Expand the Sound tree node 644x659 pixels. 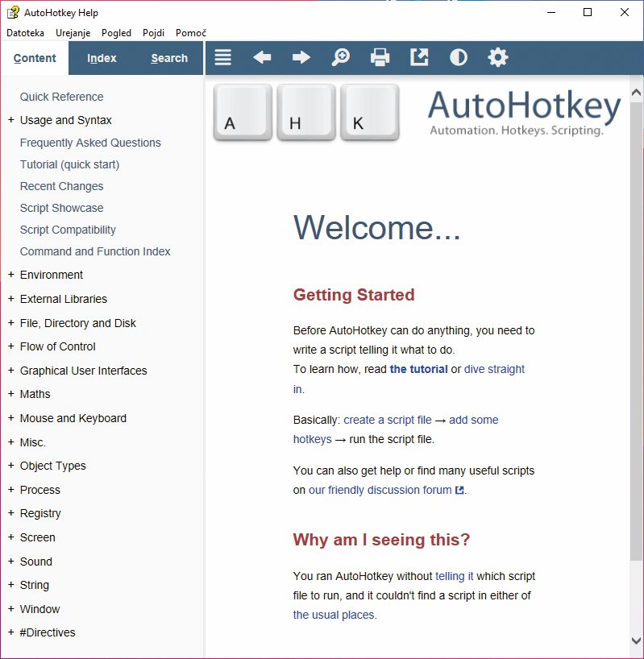click(x=11, y=562)
